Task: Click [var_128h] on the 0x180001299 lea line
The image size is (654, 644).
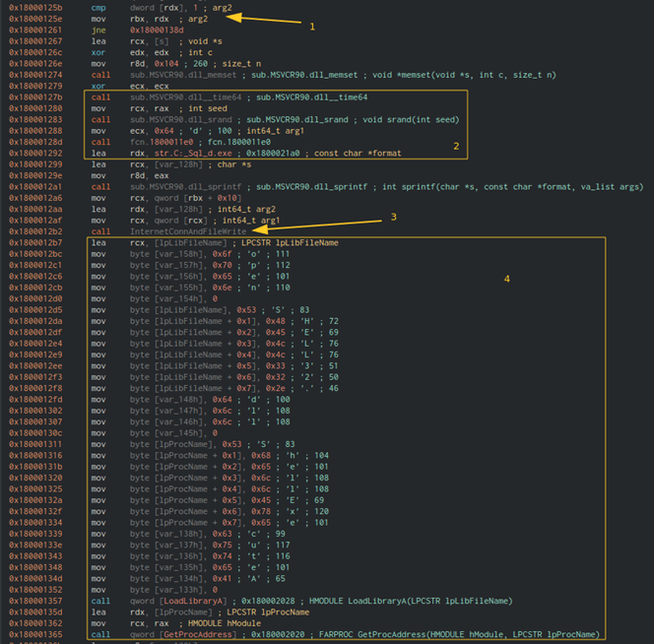Action: click(x=178, y=164)
